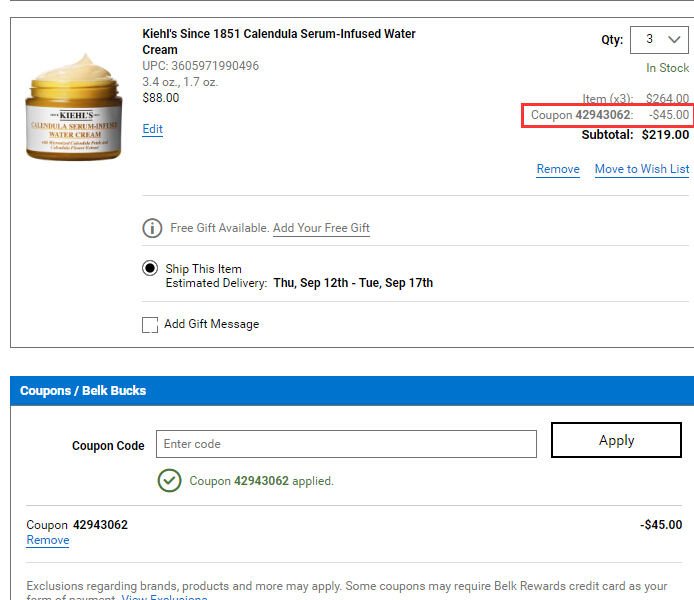Click the Apply coupon button

click(x=616, y=440)
